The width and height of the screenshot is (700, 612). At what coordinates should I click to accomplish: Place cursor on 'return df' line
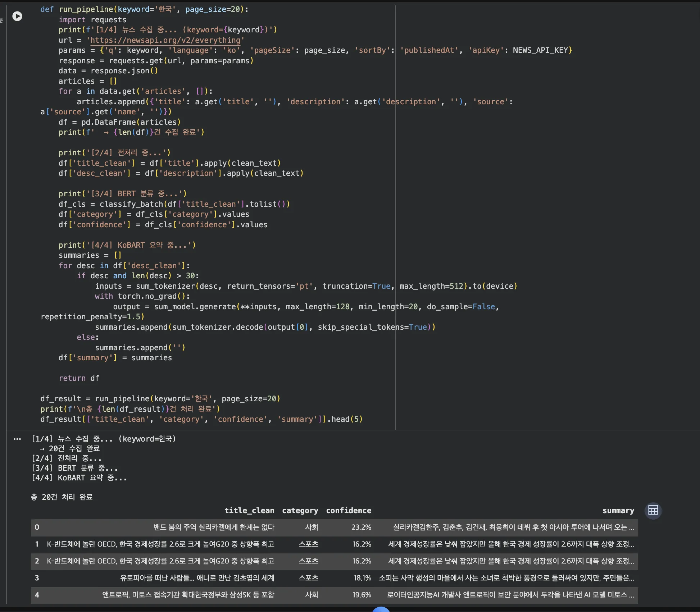point(79,378)
